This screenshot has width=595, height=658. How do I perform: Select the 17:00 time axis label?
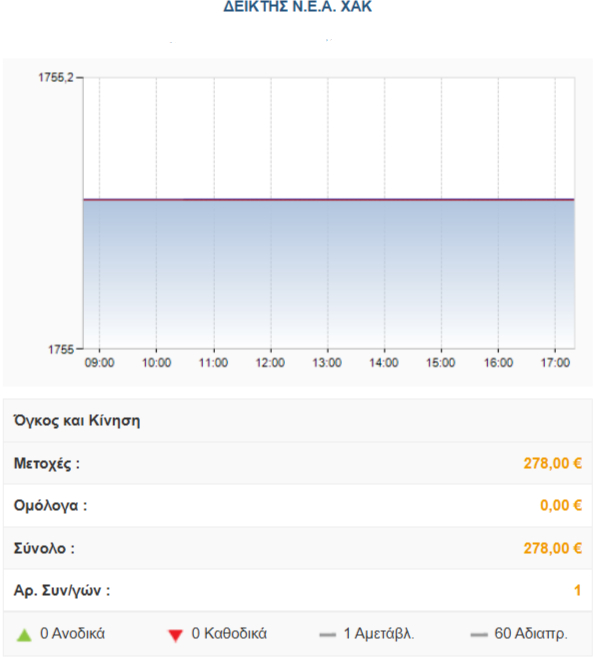[555, 363]
